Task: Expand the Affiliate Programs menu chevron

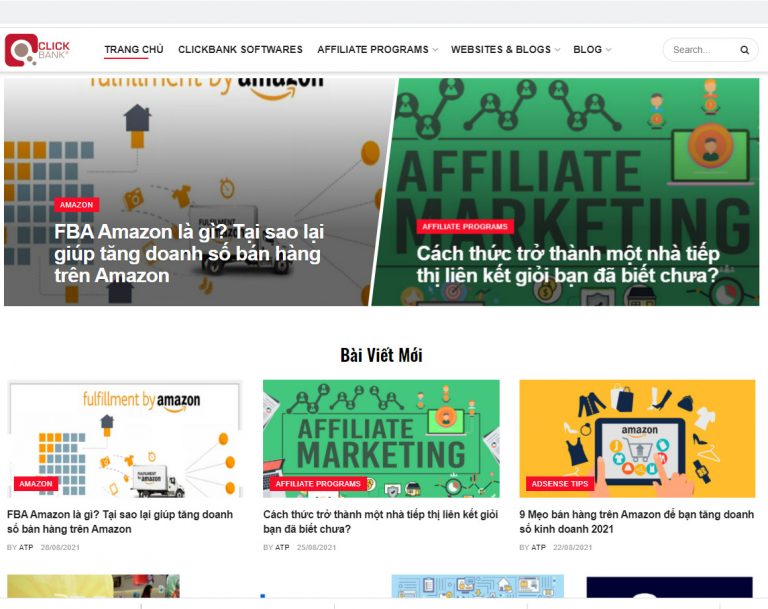Action: pos(435,50)
